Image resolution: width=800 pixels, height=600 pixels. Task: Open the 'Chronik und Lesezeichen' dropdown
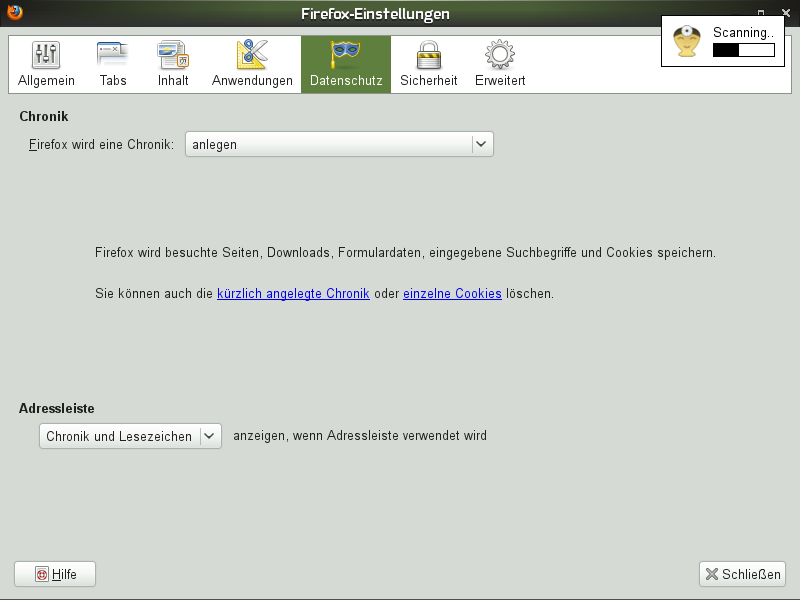tap(131, 436)
